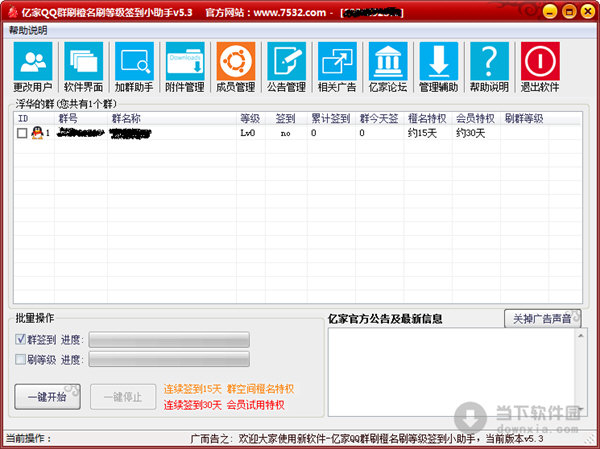Click inside the 亿家官方公告 text area
The width and height of the screenshot is (600, 449).
tap(452, 372)
